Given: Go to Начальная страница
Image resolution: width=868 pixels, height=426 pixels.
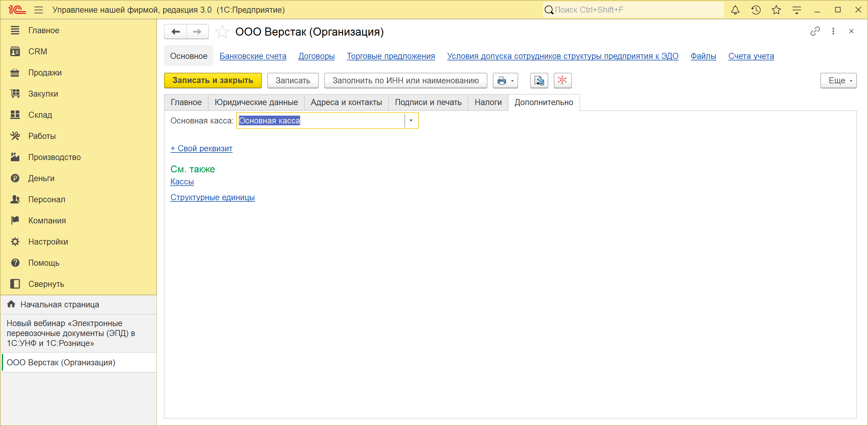Looking at the screenshot, I should pos(78,305).
